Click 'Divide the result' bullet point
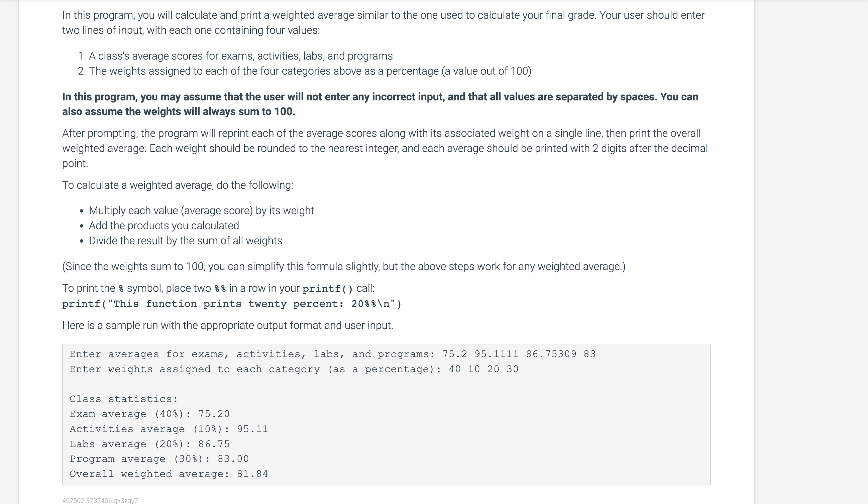Viewport: 868px width, 504px height. (185, 241)
